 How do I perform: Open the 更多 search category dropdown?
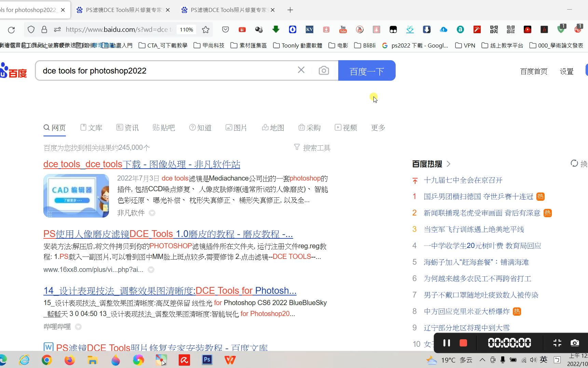coord(377,128)
